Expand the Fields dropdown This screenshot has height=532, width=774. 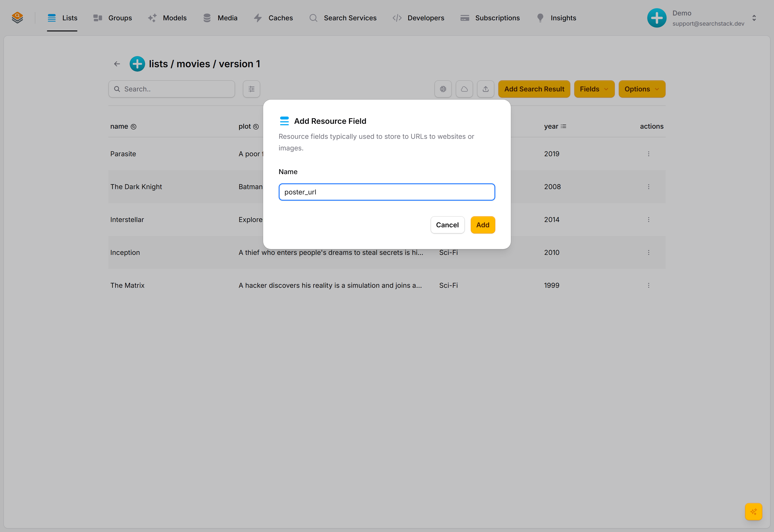[x=594, y=89]
